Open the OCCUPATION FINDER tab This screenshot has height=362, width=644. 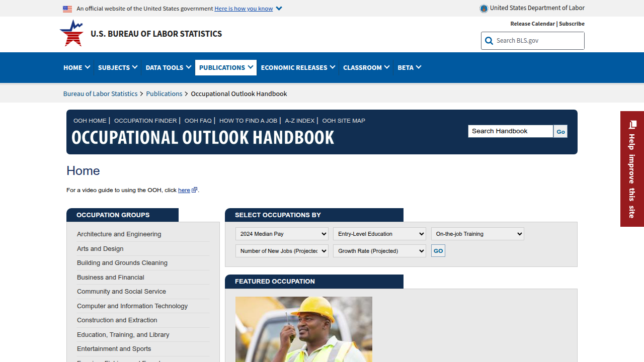click(145, 121)
